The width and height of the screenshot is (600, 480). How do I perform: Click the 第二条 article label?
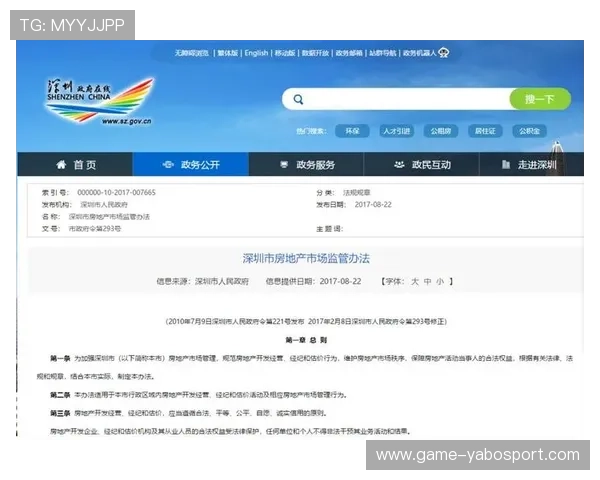click(x=60, y=395)
